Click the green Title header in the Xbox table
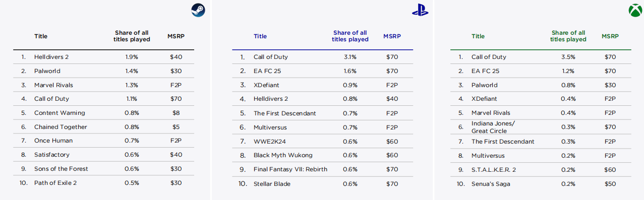Screen dimensions: 644x200 tap(478, 36)
